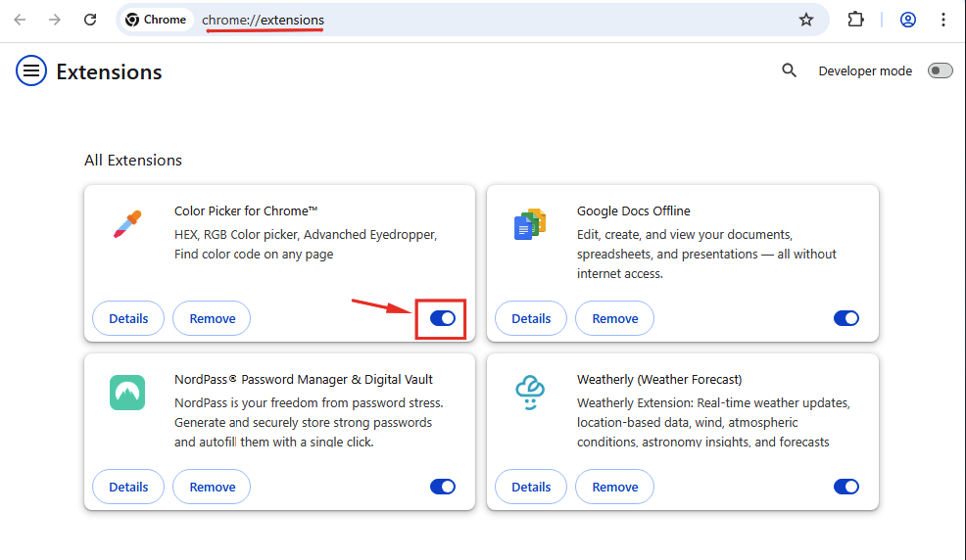Open the Extensions hamburger main menu
Image resolution: width=966 pixels, height=560 pixels.
(x=30, y=70)
